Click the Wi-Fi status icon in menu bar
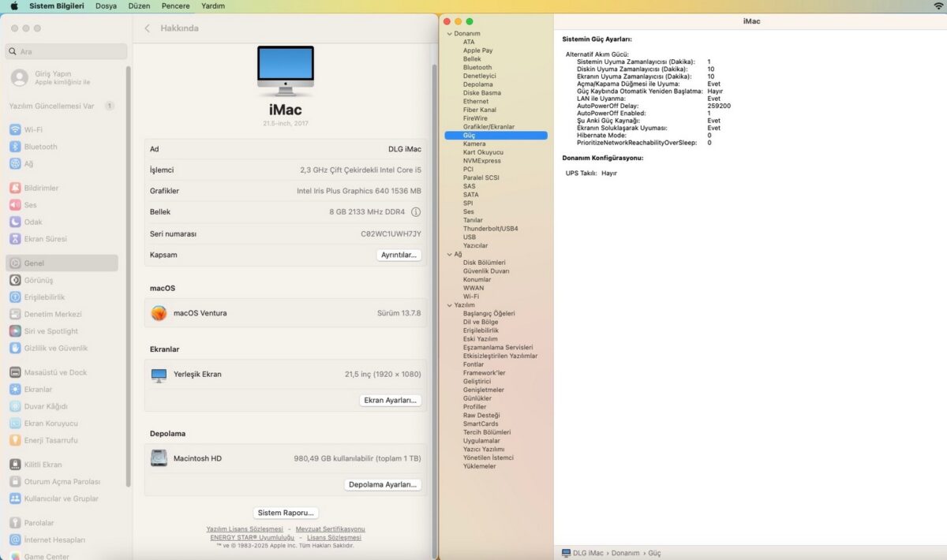947x560 pixels. (938, 6)
